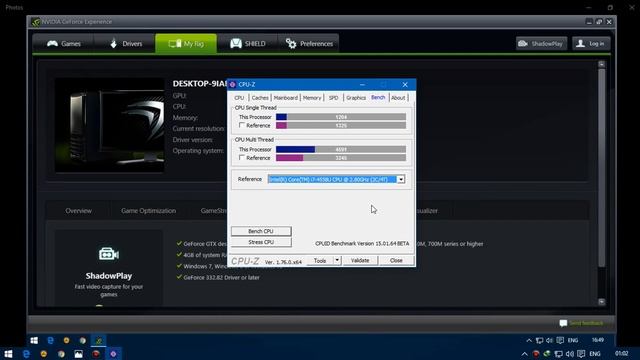Click the ENG language indicator beside 01:02

pyautogui.click(x=595, y=353)
